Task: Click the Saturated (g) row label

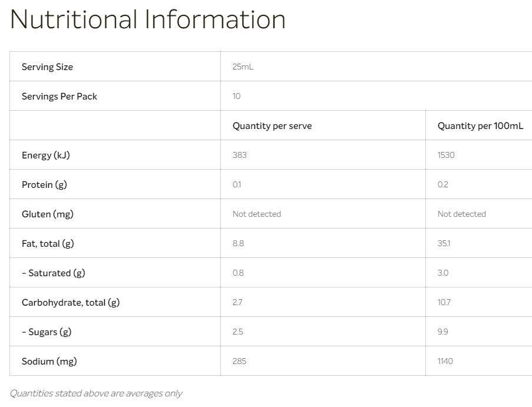Action: pos(54,273)
